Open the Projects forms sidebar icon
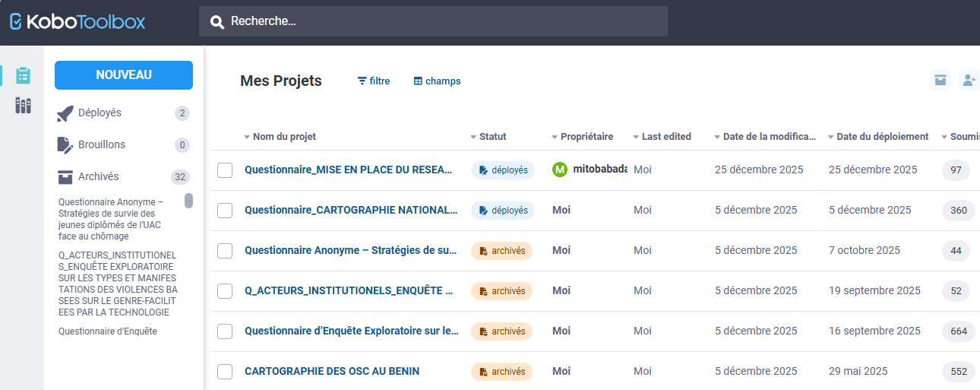Image resolution: width=980 pixels, height=390 pixels. point(23,75)
